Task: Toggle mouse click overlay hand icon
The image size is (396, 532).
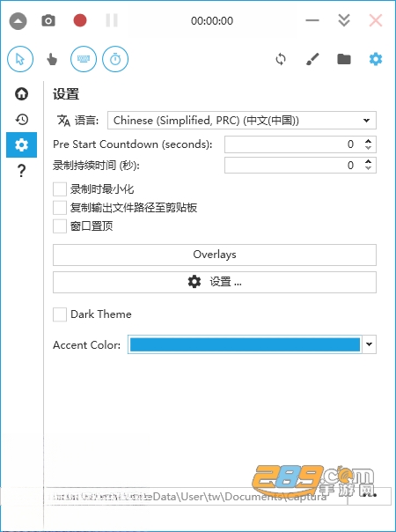Action: point(52,59)
